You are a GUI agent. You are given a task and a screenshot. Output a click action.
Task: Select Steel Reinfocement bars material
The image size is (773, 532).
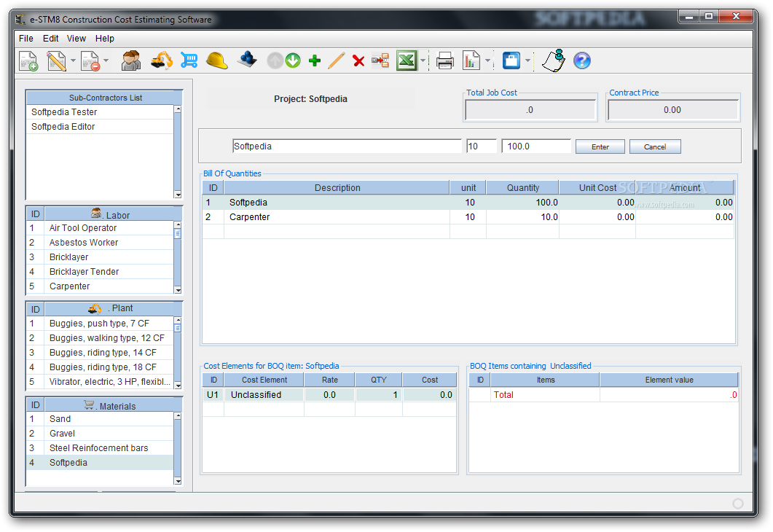pyautogui.click(x=100, y=447)
